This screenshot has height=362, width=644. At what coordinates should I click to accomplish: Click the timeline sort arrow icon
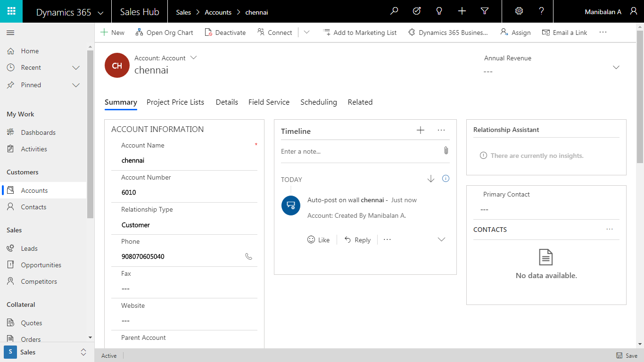(430, 179)
